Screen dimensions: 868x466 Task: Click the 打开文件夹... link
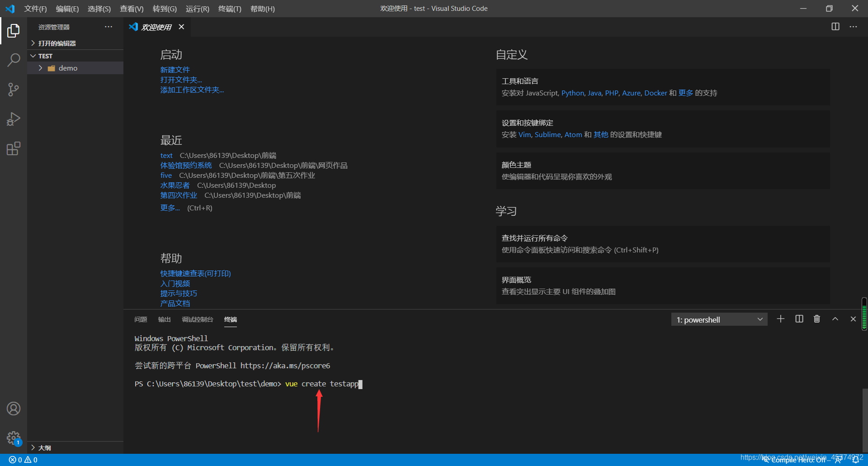click(x=181, y=80)
